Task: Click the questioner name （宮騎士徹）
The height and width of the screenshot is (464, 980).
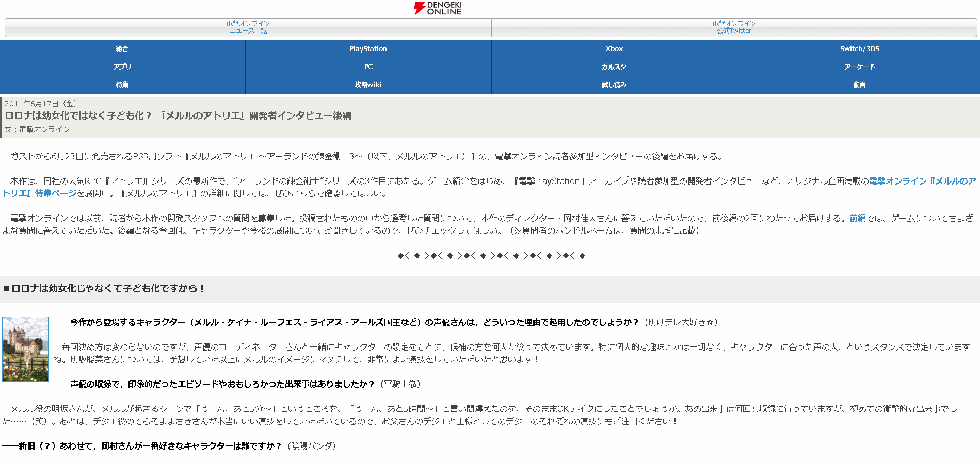Action: (x=400, y=384)
